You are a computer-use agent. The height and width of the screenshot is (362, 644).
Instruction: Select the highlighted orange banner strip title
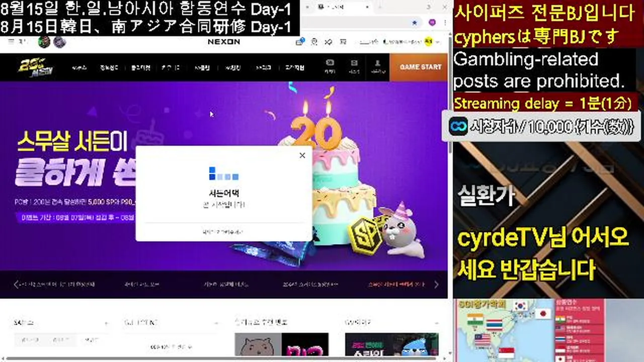(396, 285)
